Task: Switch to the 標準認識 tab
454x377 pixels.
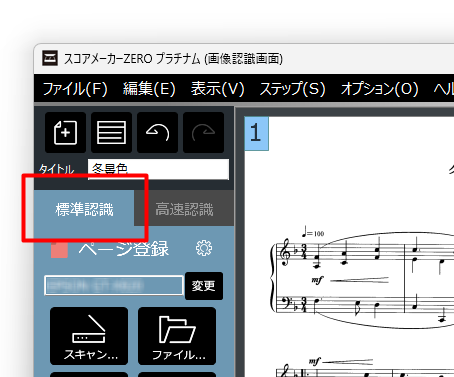Action: click(84, 209)
